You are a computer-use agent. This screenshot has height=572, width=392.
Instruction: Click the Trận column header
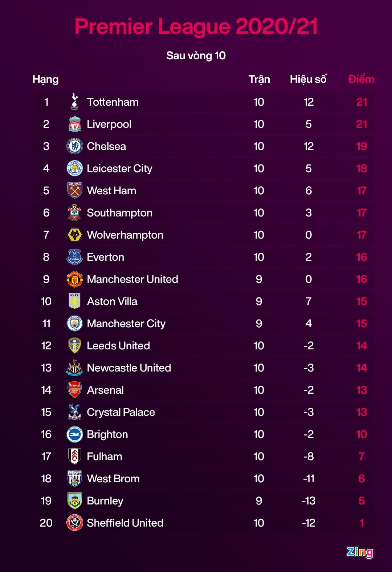259,79
